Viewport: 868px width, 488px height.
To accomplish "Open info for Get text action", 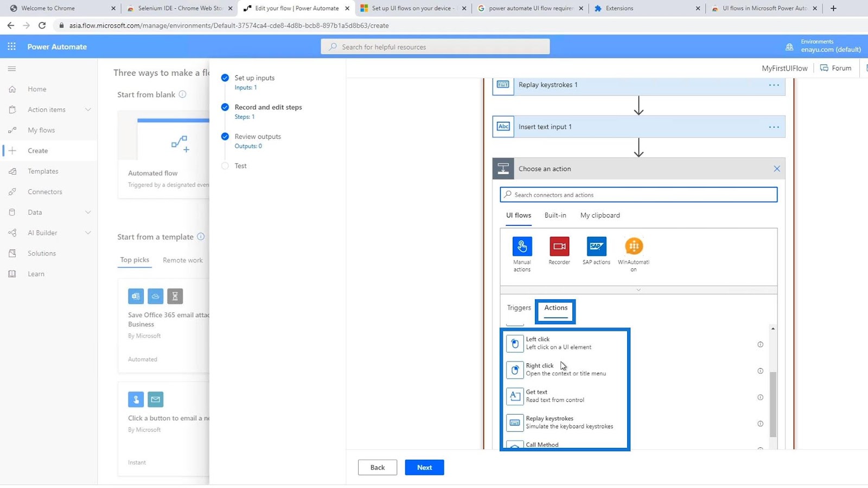I will coord(760,397).
